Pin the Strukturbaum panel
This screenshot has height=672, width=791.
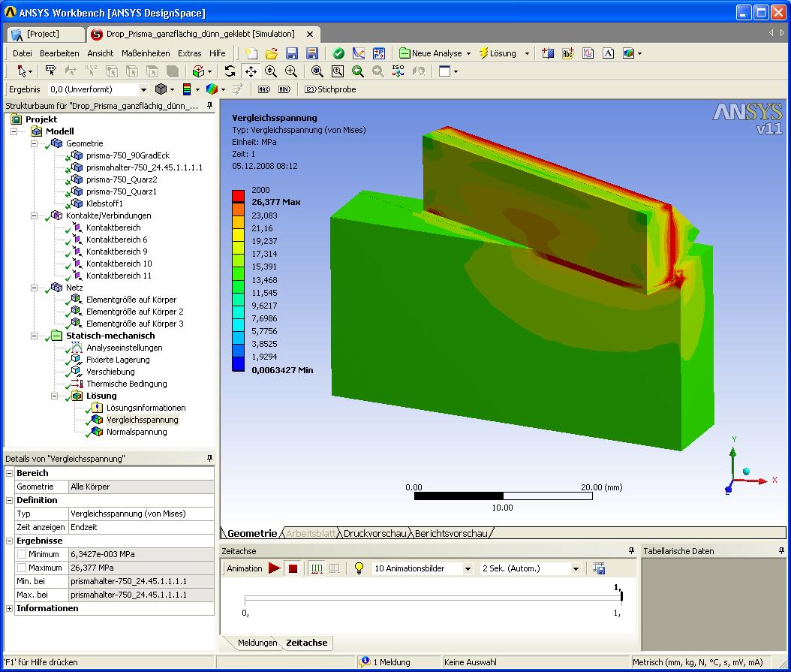click(x=210, y=106)
